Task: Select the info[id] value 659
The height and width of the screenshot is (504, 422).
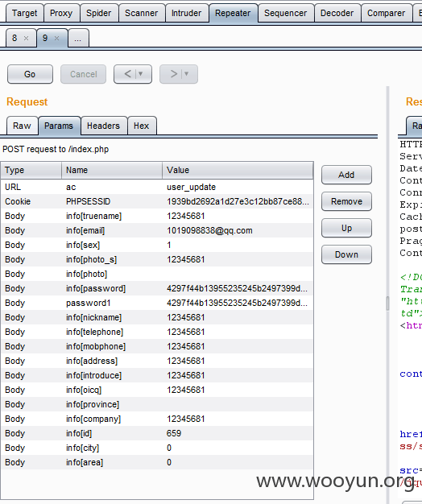Action: coord(174,433)
